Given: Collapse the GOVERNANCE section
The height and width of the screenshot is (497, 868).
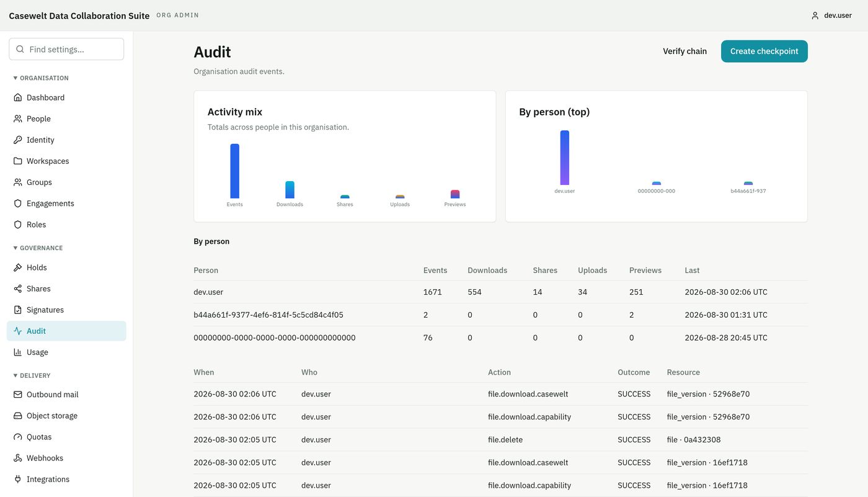Looking at the screenshot, I should click(x=38, y=248).
